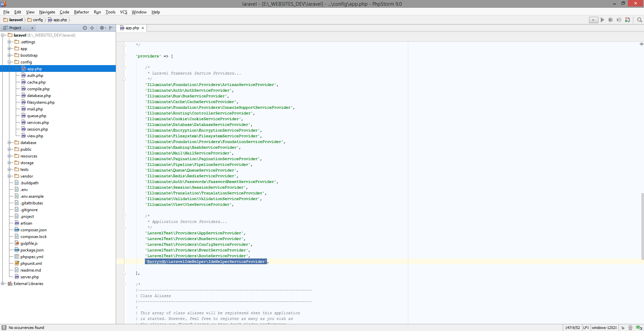This screenshot has height=331, width=644.
Task: Select database.php in project tree
Action: 39,96
